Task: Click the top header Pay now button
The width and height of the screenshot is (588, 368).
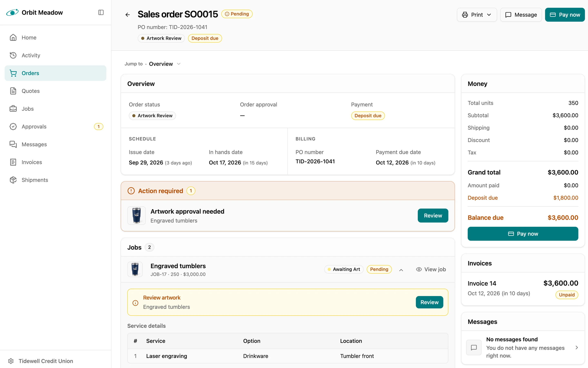Action: 565,15
